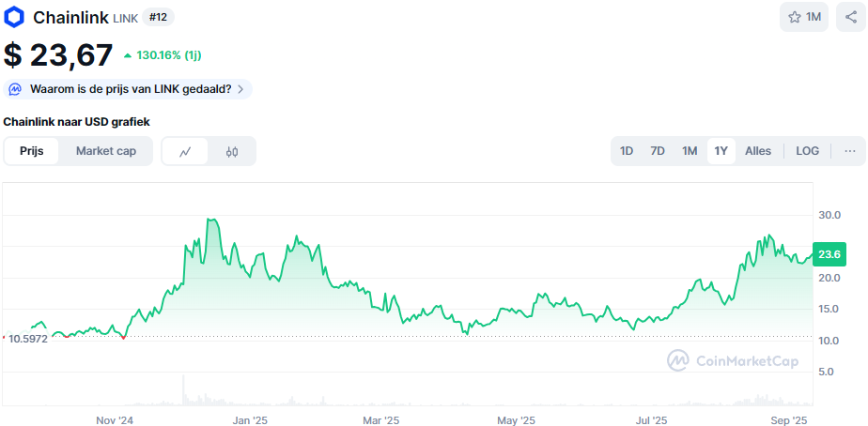
Task: Toggle LOG scale on chart
Action: coord(807,150)
